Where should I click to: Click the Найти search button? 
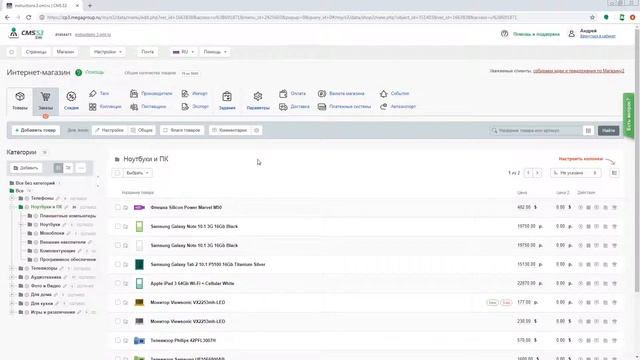608,131
